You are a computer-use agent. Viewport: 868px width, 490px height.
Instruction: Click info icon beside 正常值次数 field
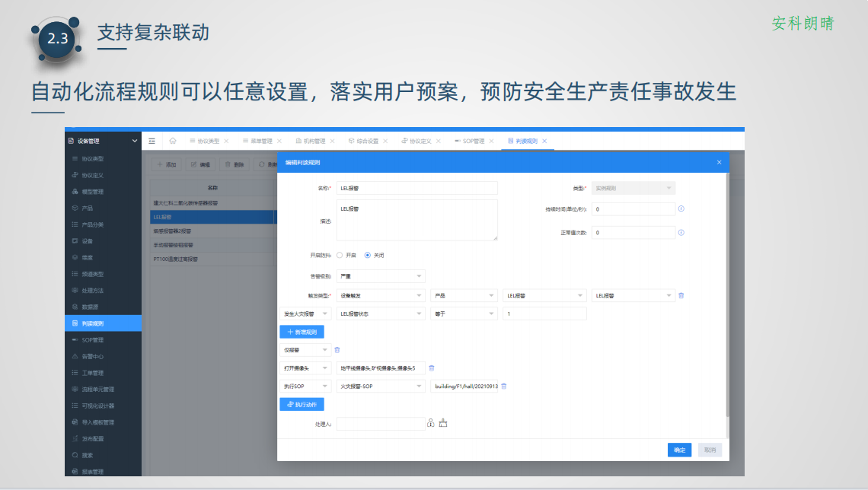tap(681, 232)
